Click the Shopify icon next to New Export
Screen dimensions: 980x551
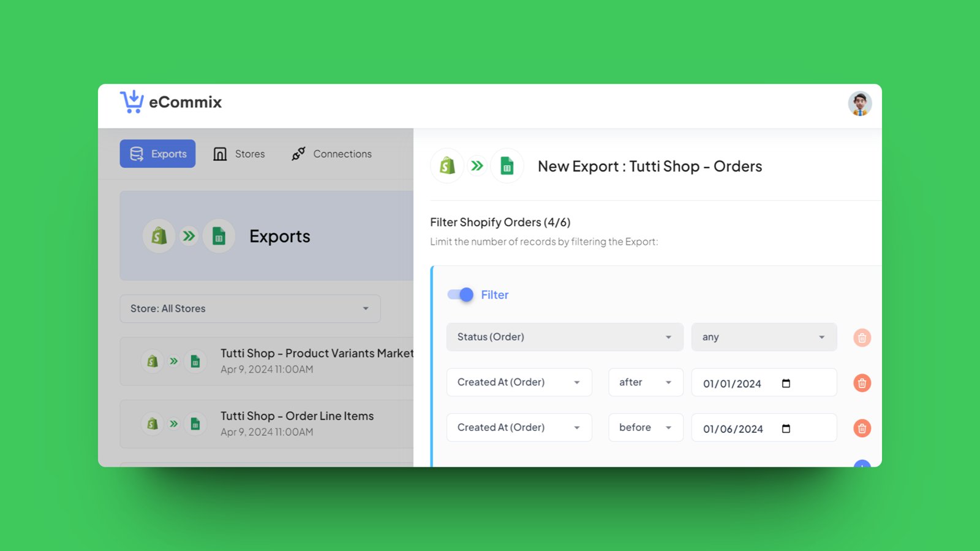pyautogui.click(x=447, y=165)
